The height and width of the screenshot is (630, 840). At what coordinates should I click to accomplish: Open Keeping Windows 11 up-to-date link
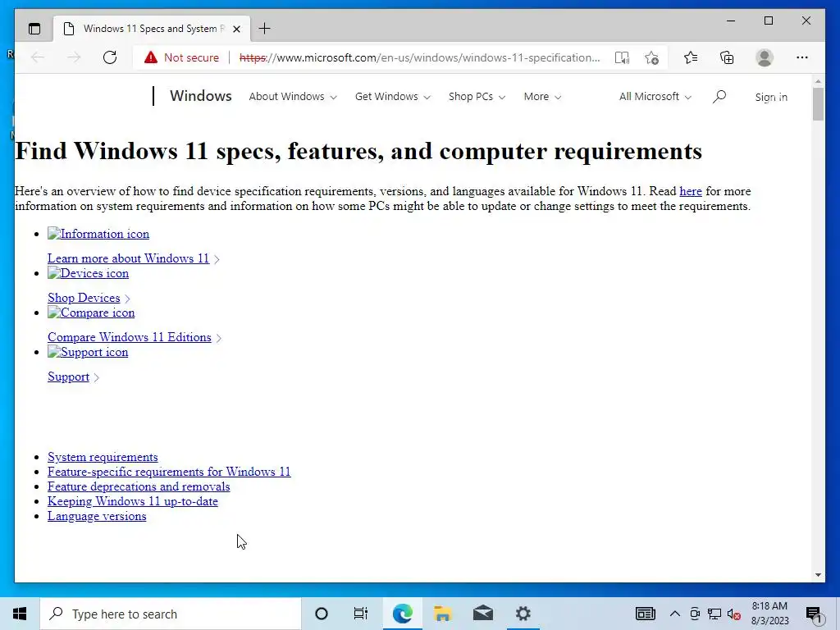(x=132, y=501)
